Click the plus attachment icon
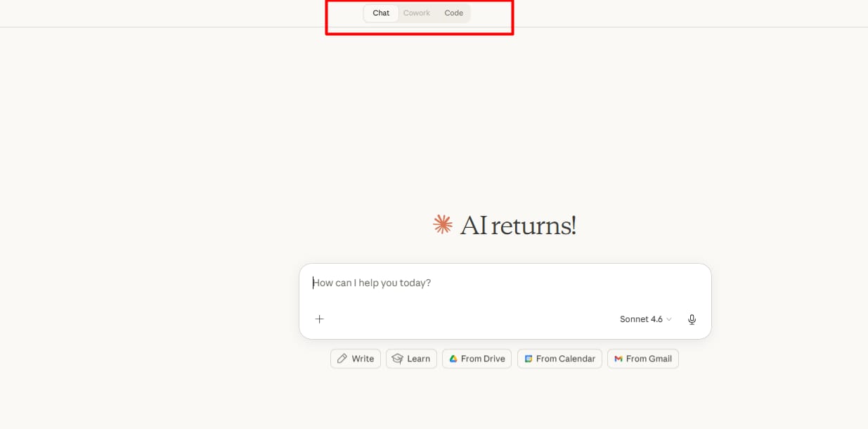The height and width of the screenshot is (429, 868). coord(319,319)
